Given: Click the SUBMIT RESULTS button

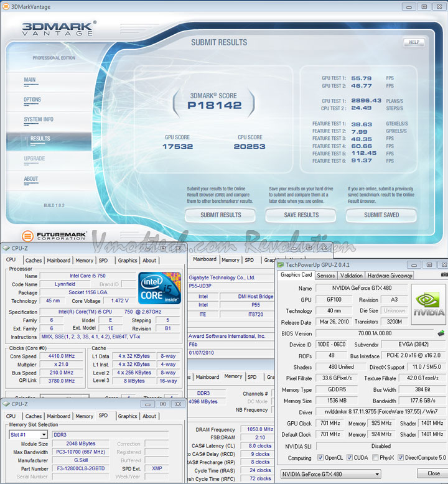Looking at the screenshot, I should point(220,215).
